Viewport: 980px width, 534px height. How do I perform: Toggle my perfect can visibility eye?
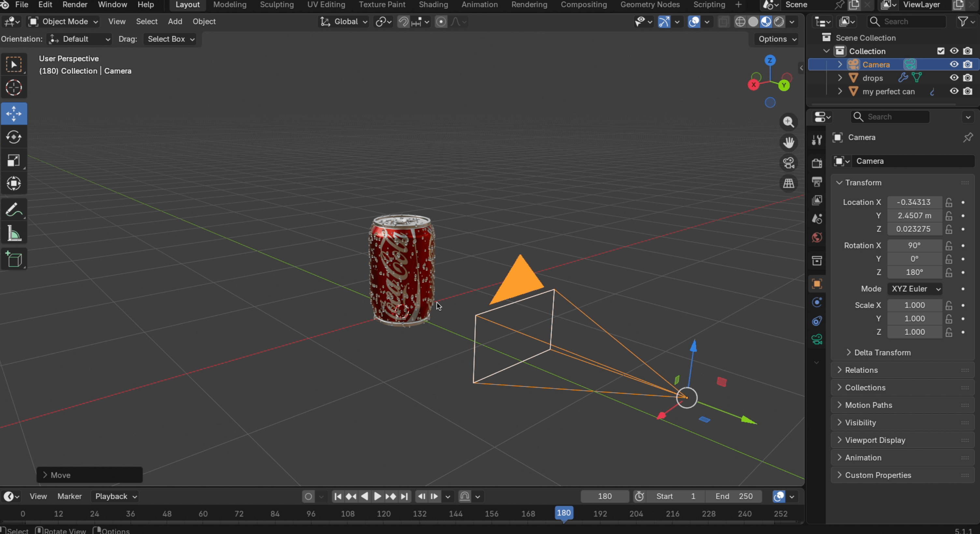pos(954,91)
